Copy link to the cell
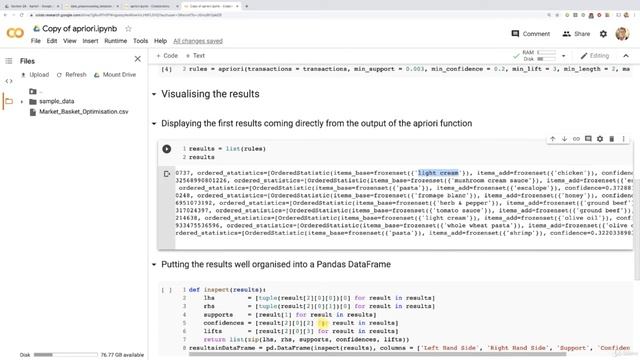The width and height of the screenshot is (640, 360). (x=576, y=139)
